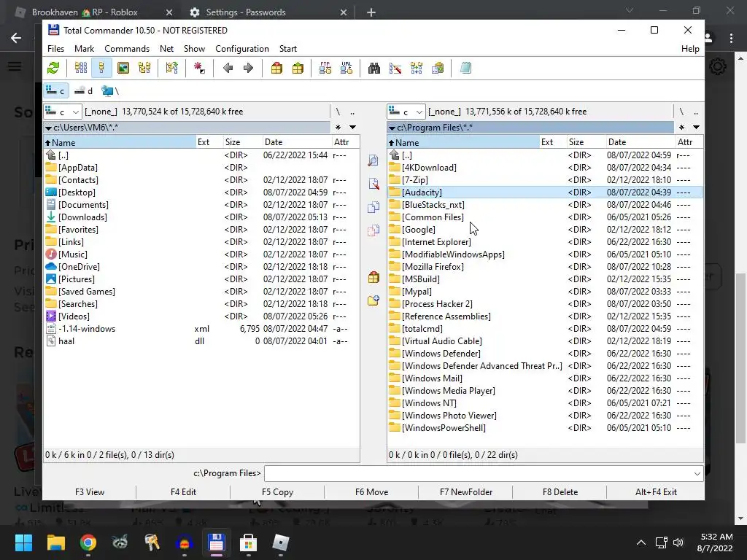Click View icon in middle vertical bar
The height and width of the screenshot is (560, 747).
(x=373, y=160)
